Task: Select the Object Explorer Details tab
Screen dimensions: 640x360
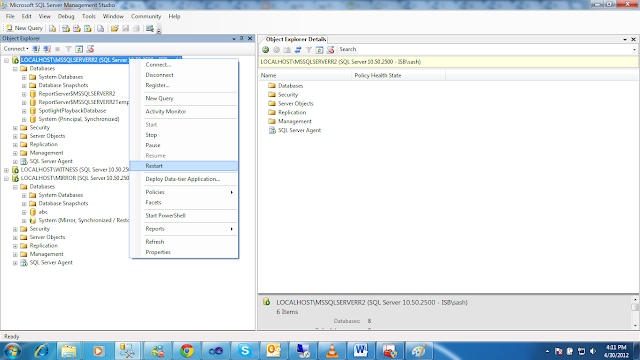Action: click(296, 39)
